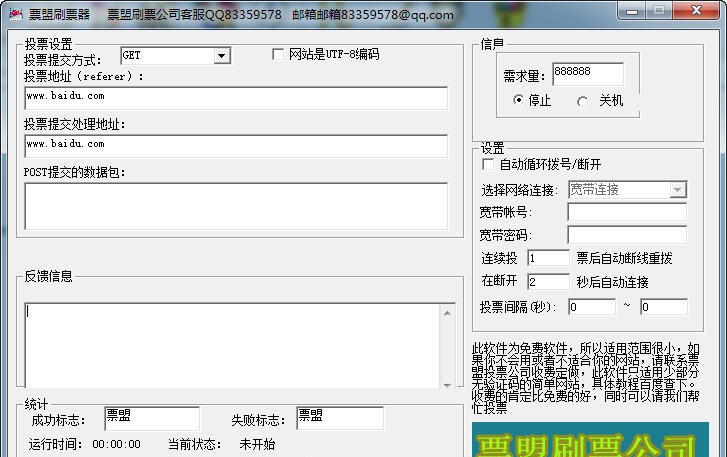Click the 投票地址 (referer) input field
Viewport: 727px width, 457px height.
click(x=236, y=98)
